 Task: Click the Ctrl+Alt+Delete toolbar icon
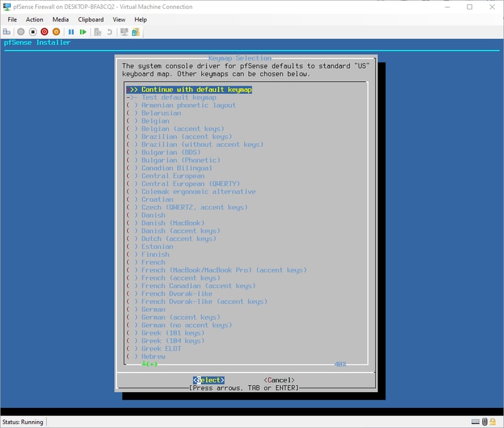[8, 32]
